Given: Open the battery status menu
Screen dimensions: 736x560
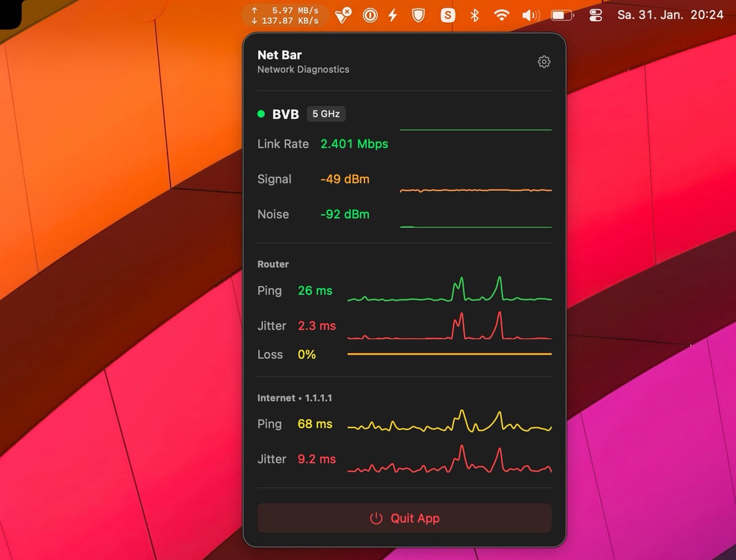Looking at the screenshot, I should click(x=562, y=15).
